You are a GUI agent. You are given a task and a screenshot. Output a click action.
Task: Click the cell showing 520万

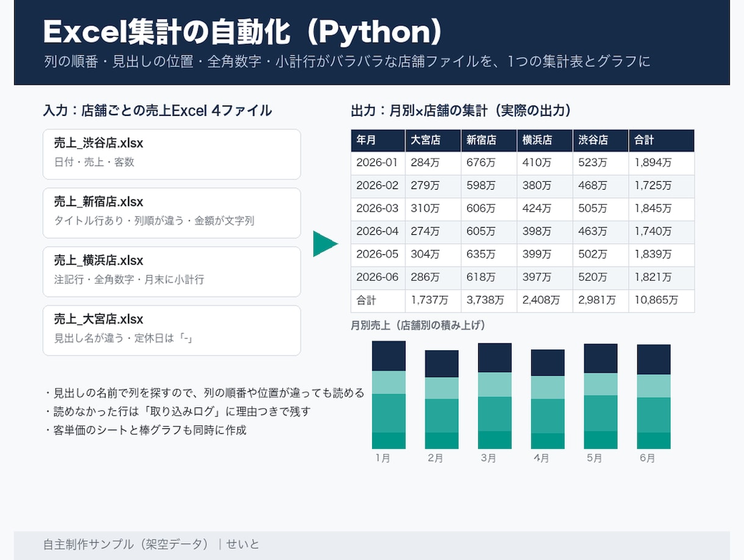click(x=601, y=278)
